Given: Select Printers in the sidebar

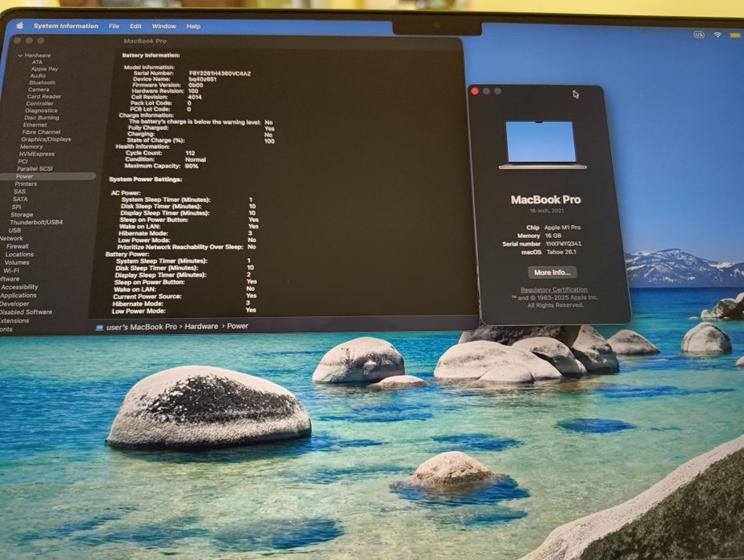Looking at the screenshot, I should [26, 183].
